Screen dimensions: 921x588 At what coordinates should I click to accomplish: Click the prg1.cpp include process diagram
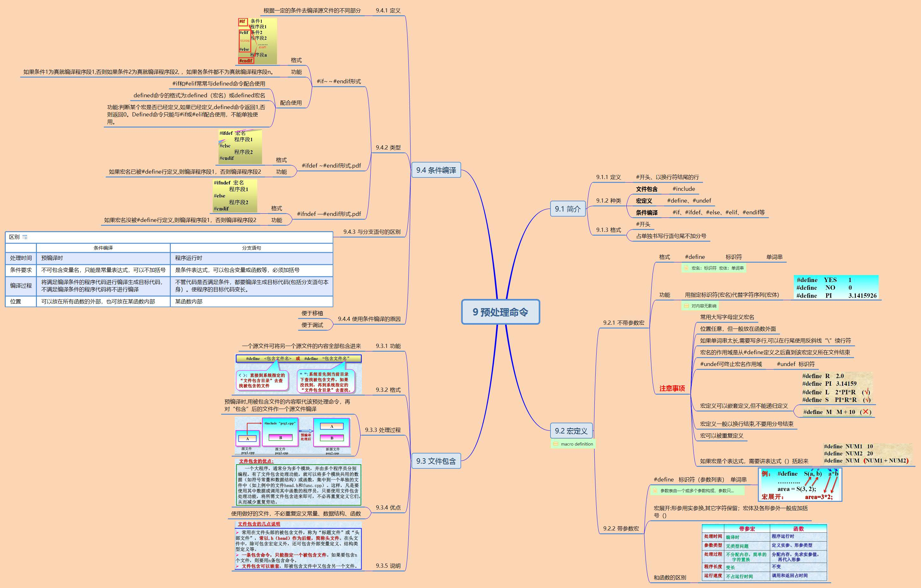(x=293, y=436)
